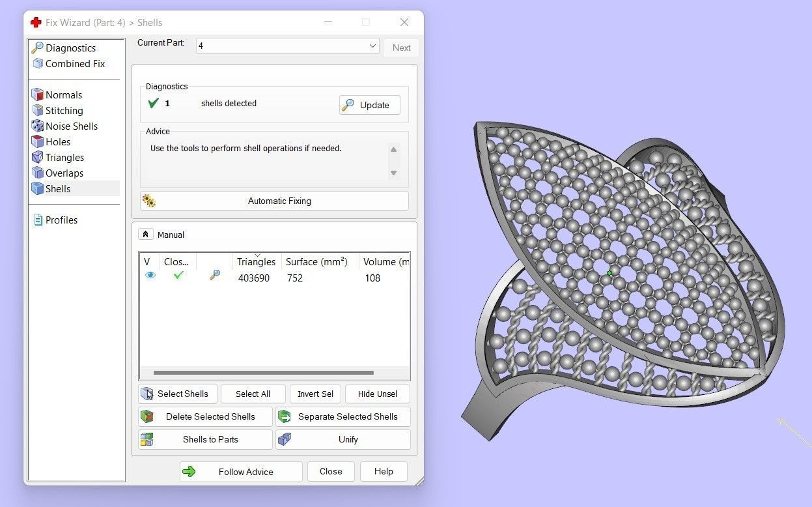Click the red cross Fix Wizard title icon
This screenshot has height=507, width=812.
pos(36,22)
